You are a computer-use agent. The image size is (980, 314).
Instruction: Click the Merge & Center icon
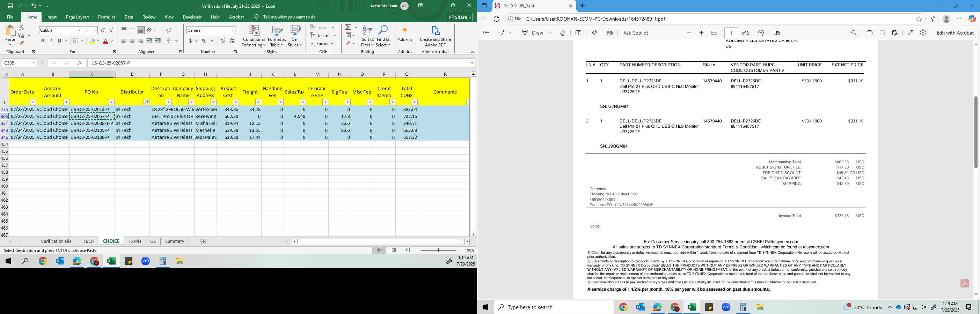[x=169, y=41]
